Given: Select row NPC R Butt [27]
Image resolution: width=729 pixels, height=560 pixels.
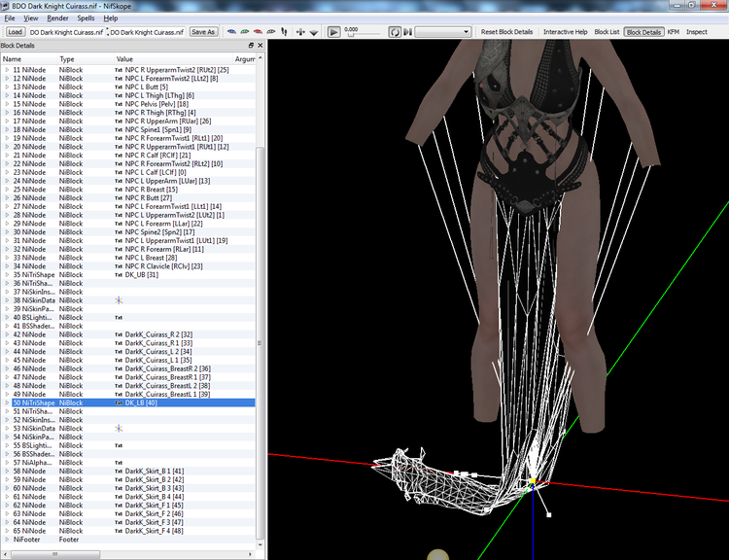Looking at the screenshot, I should [x=128, y=197].
